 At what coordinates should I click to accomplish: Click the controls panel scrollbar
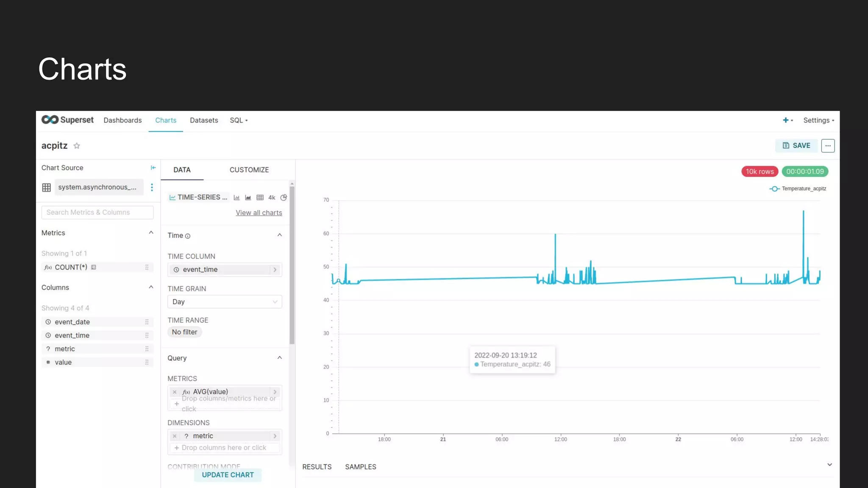(292, 265)
